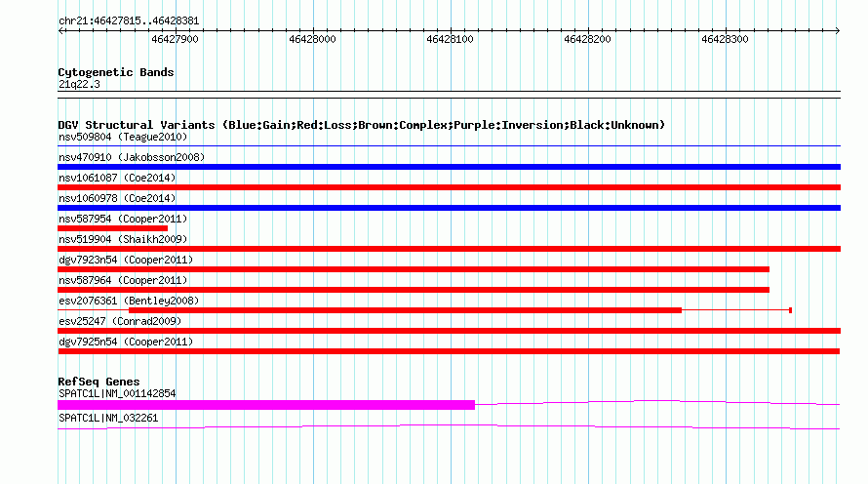Screen dimensions: 868x484
Task: Click the NM_032261 magenta intron line
Action: pos(449,426)
